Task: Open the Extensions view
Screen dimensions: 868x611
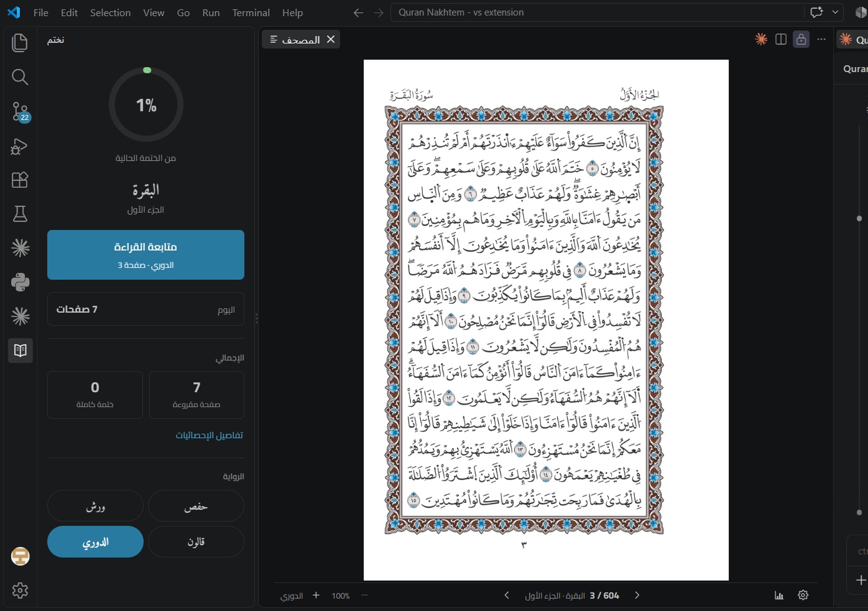Action: 20,180
